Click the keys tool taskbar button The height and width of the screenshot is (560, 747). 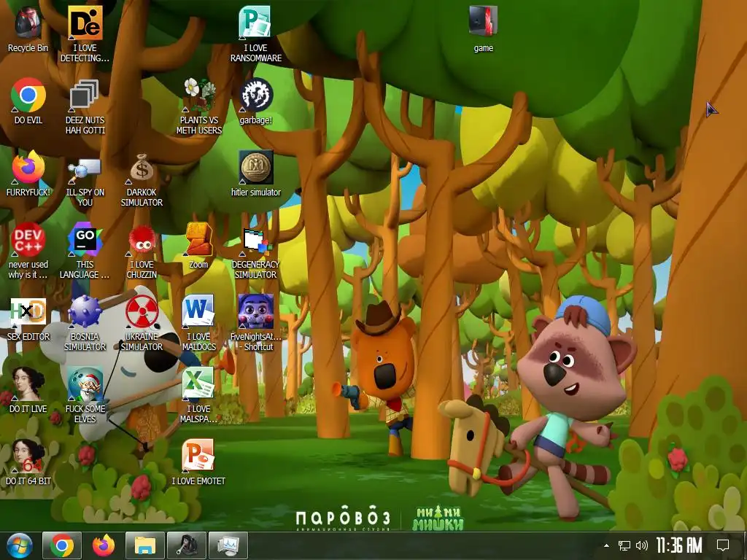coord(187,545)
